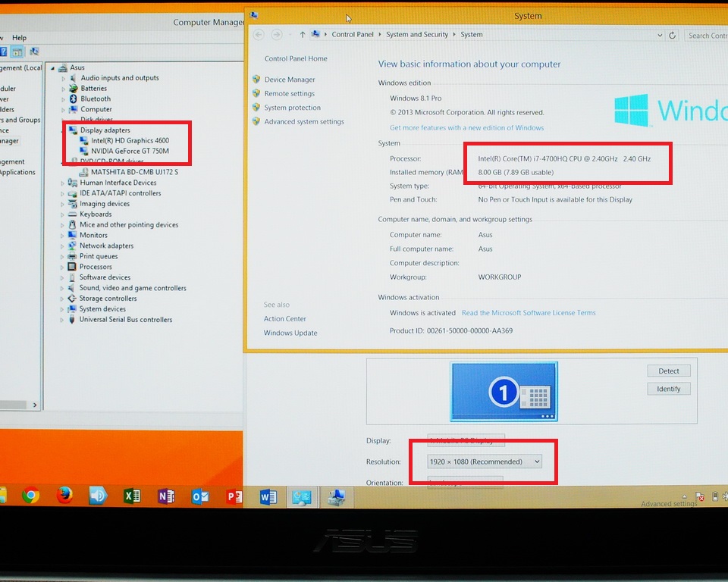Expand IDE ATA/ATAPI controllers node
The image size is (728, 582).
tap(63, 193)
